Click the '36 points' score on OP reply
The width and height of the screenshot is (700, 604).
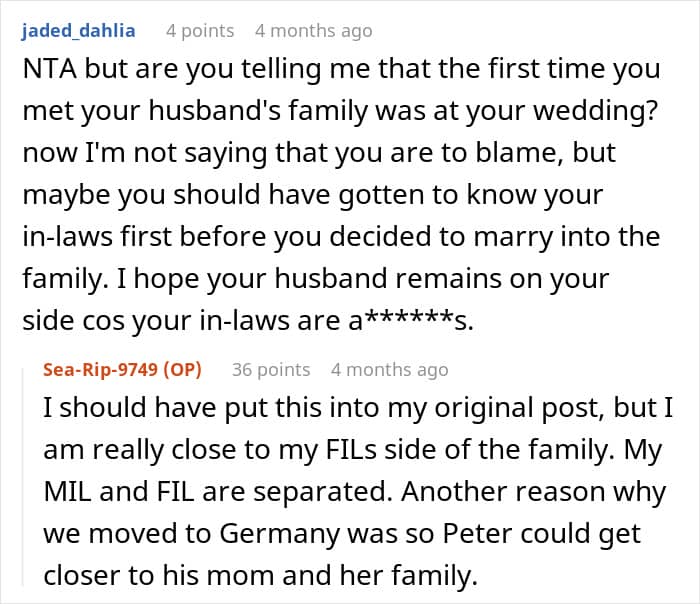(271, 370)
